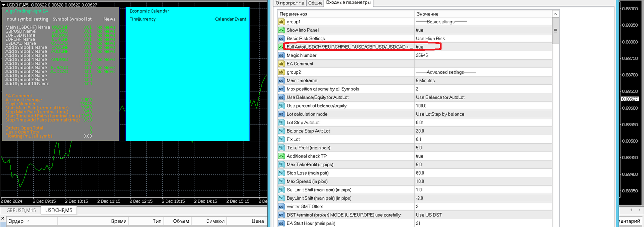The height and width of the screenshot is (227, 644).
Task: Click the icon beside Main timeframe
Action: (x=281, y=80)
